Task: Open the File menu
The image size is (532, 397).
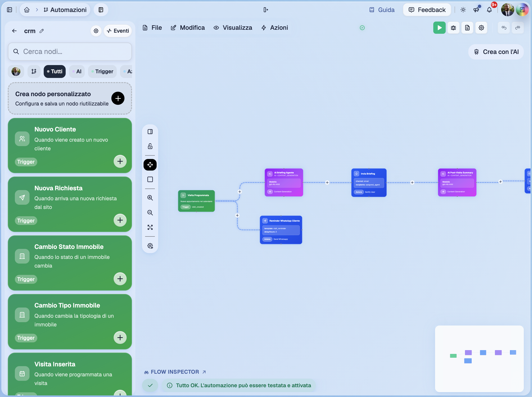Action: click(x=152, y=28)
